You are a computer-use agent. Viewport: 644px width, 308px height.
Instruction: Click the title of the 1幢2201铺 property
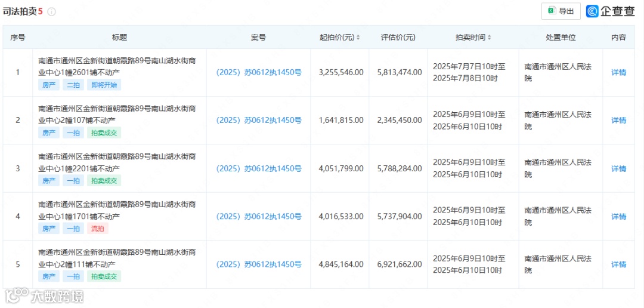(x=117, y=162)
